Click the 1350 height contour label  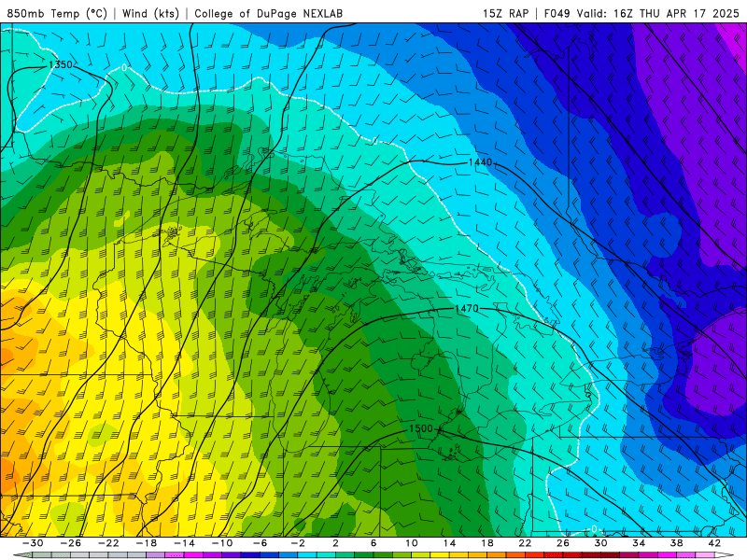tap(61, 64)
